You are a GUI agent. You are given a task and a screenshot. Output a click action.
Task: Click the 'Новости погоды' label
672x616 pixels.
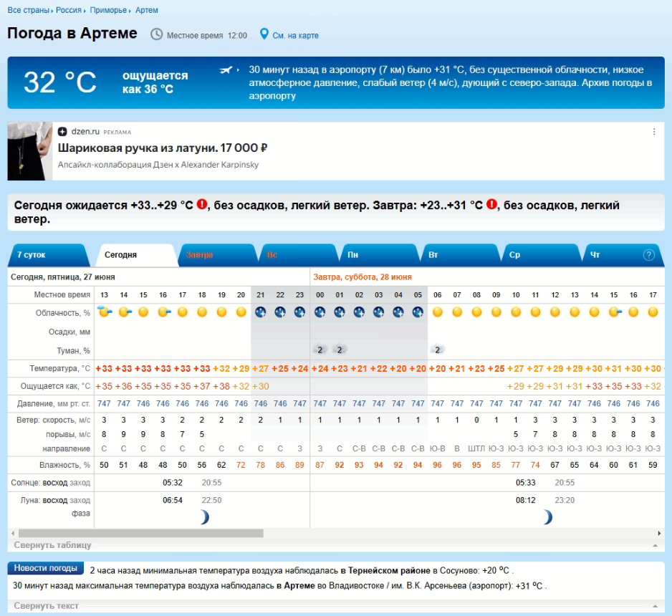pos(45,568)
